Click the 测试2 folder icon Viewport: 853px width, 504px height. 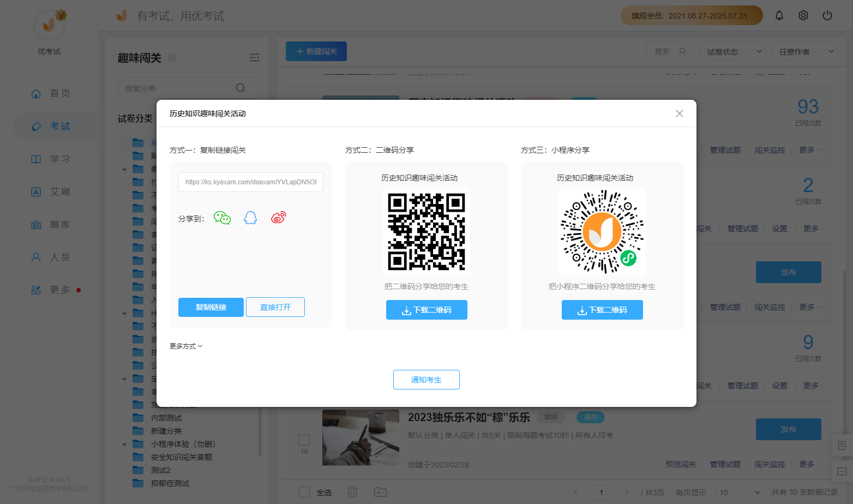coord(138,470)
